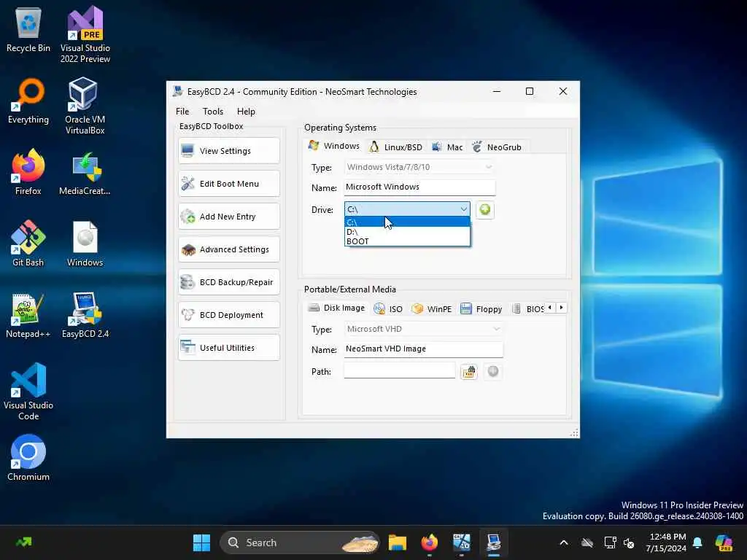
Task: Select the Oracle VM VirtualBox desktop icon
Action: 85,106
